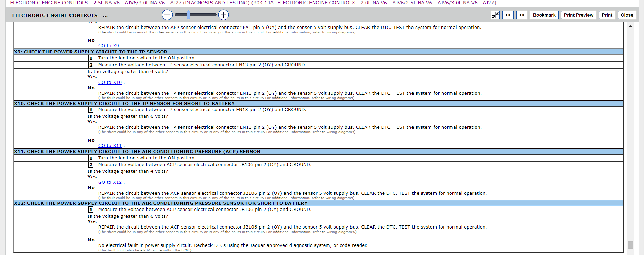Click the zoom in plus icon
Image resolution: width=644 pixels, height=255 pixels.
pos(223,15)
